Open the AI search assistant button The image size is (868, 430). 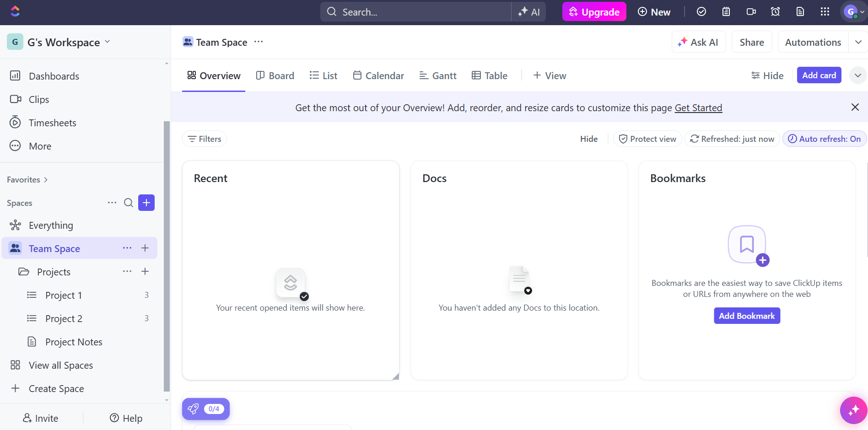tap(529, 12)
